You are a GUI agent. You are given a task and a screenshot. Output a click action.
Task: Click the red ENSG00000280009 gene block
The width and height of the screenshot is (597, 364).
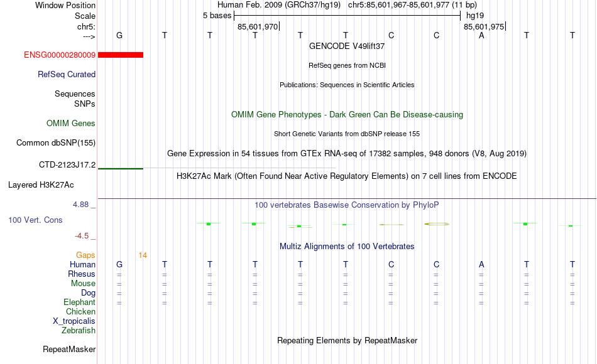click(121, 55)
